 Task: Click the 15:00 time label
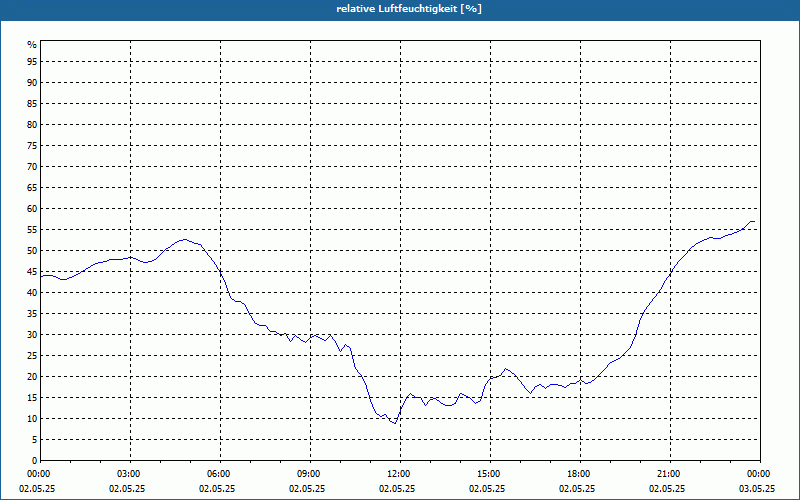click(490, 474)
